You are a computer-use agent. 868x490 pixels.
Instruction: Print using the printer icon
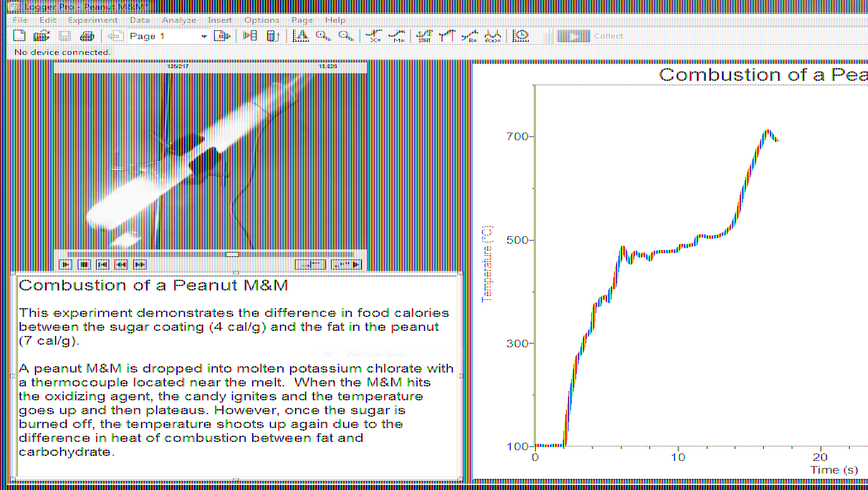87,36
